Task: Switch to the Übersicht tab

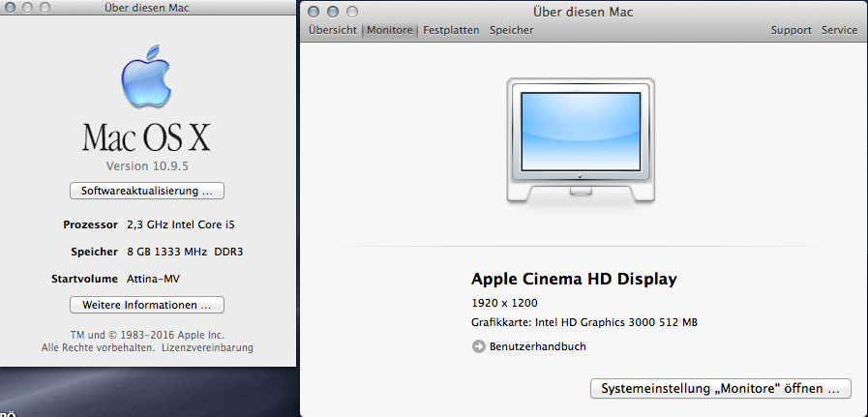Action: point(333,30)
